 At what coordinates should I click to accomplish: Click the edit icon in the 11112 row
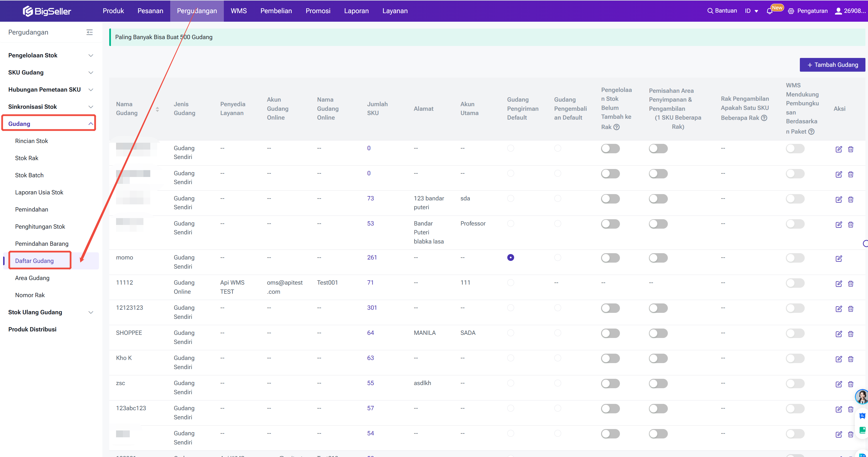(x=838, y=284)
